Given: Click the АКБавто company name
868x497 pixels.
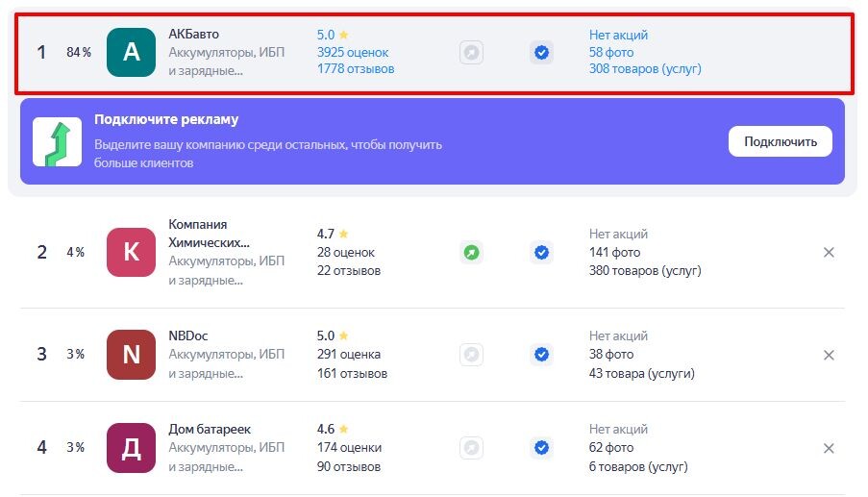Looking at the screenshot, I should (x=194, y=34).
